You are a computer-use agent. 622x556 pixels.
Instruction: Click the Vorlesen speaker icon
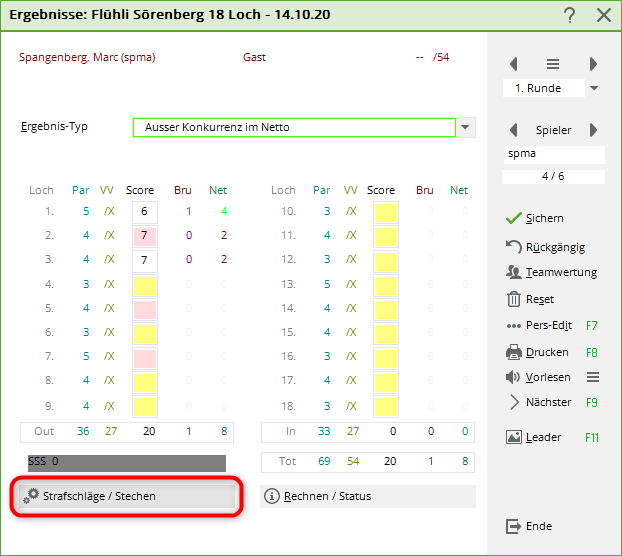[514, 377]
